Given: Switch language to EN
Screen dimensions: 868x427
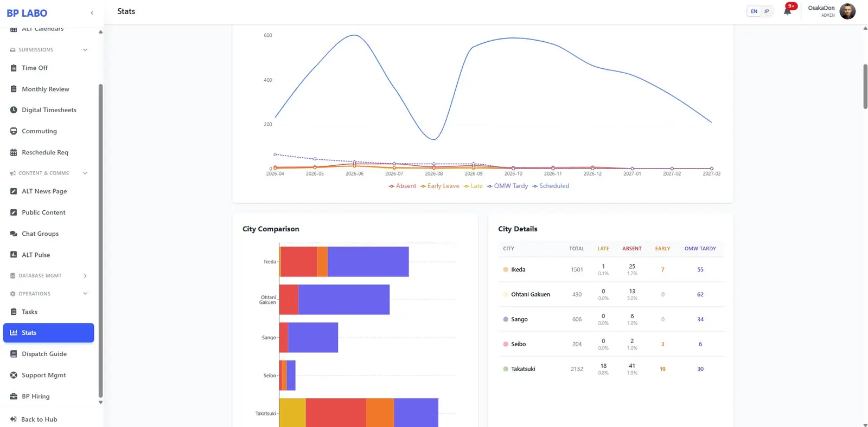Looking at the screenshot, I should pyautogui.click(x=754, y=11).
